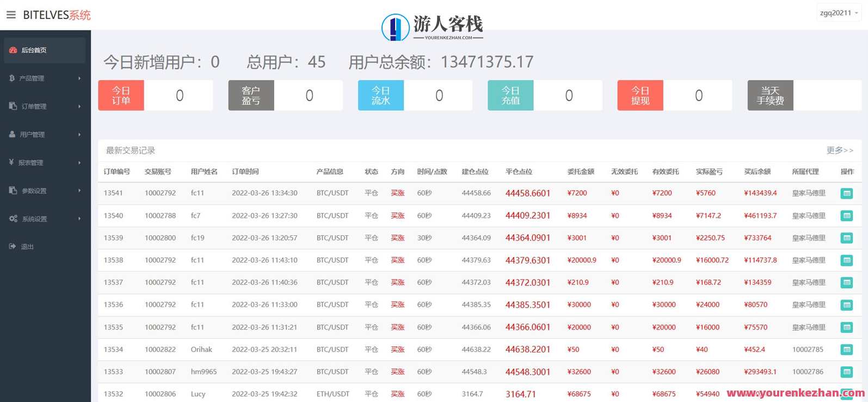Click the 30秒 duration cell
868x402 pixels.
coord(424,238)
